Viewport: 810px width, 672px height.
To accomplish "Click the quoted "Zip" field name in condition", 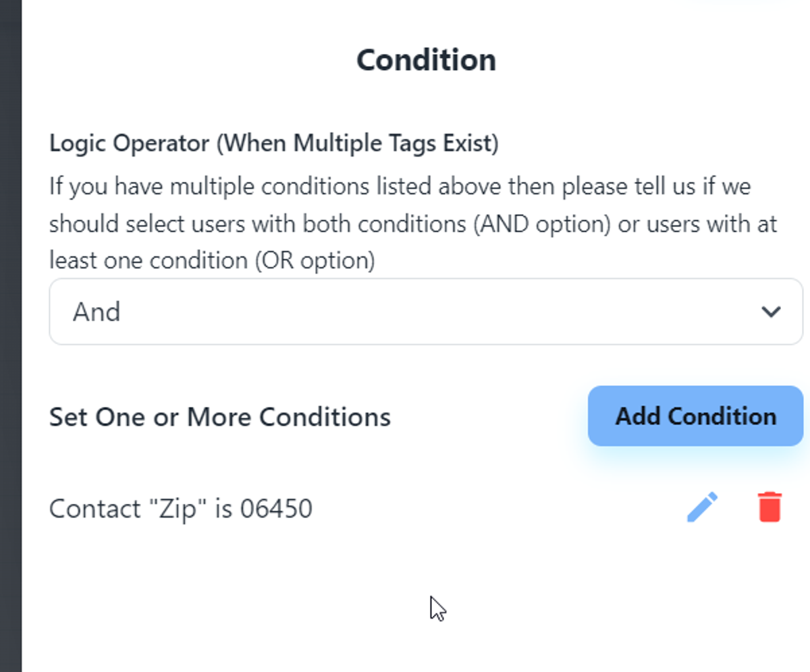I will [175, 509].
